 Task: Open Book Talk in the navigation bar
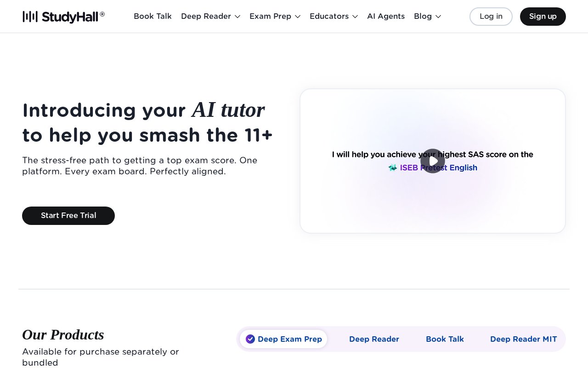click(153, 17)
